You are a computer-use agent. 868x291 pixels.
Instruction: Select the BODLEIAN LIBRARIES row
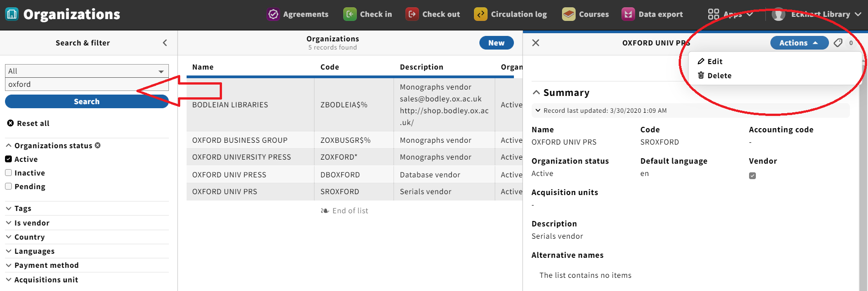click(x=355, y=105)
